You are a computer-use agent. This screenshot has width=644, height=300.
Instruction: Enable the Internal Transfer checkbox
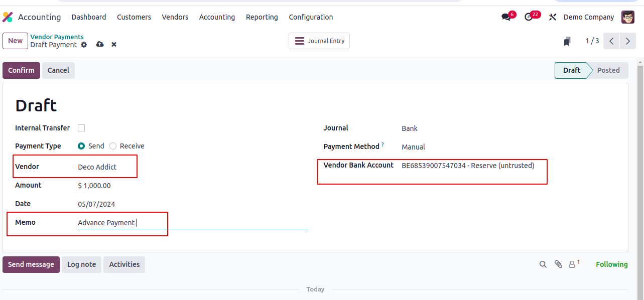tap(81, 128)
